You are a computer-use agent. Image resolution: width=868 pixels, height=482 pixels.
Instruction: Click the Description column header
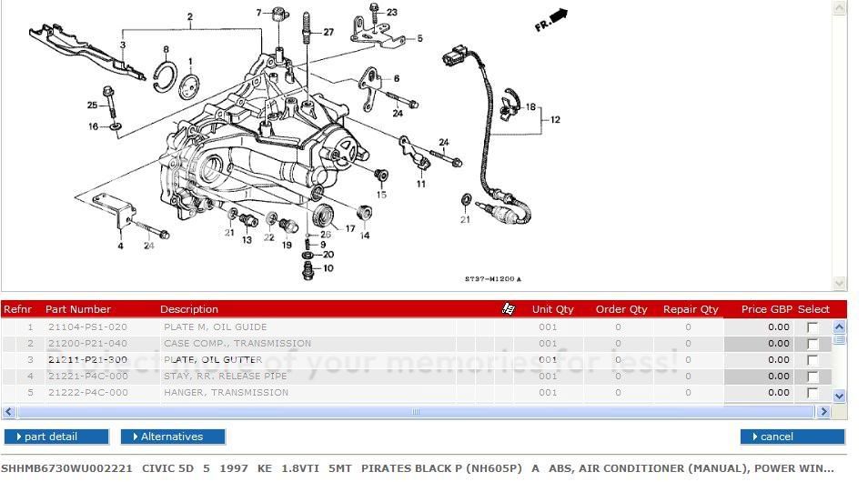(x=189, y=309)
